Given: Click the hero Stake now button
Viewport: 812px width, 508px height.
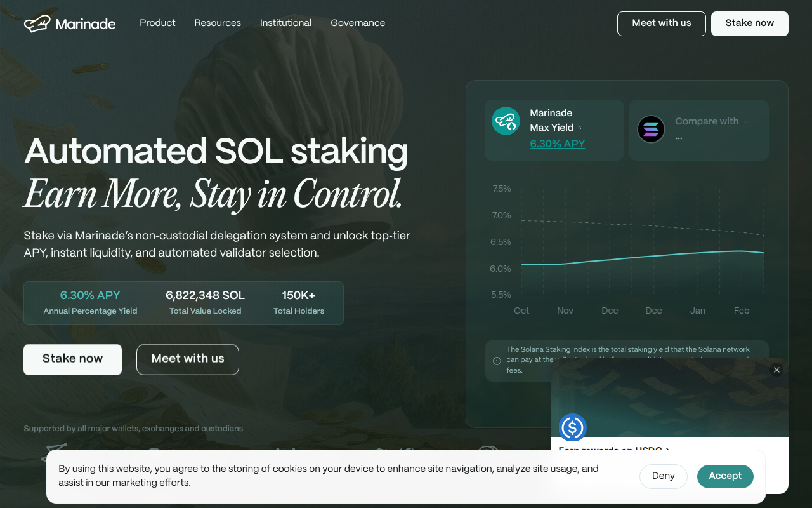Looking at the screenshot, I should pos(72,359).
